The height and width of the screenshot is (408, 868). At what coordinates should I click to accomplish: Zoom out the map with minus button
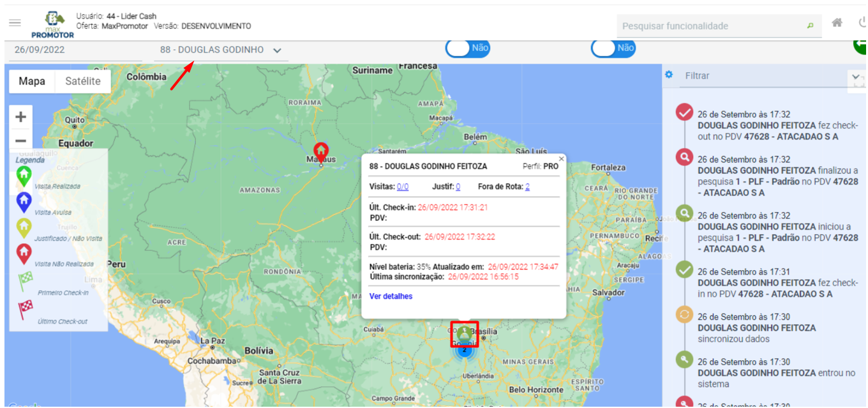point(20,141)
